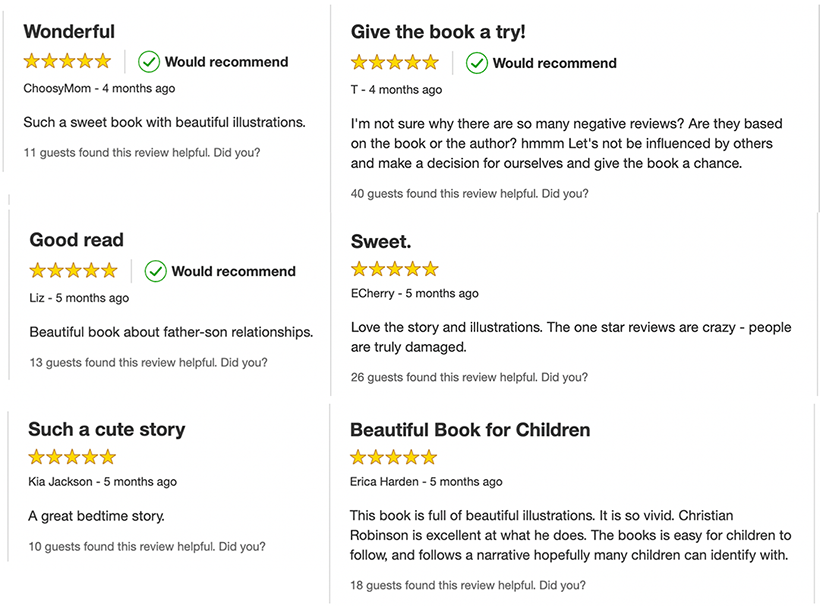
Task: Click the Give the book a try! heading
Action: 438,32
